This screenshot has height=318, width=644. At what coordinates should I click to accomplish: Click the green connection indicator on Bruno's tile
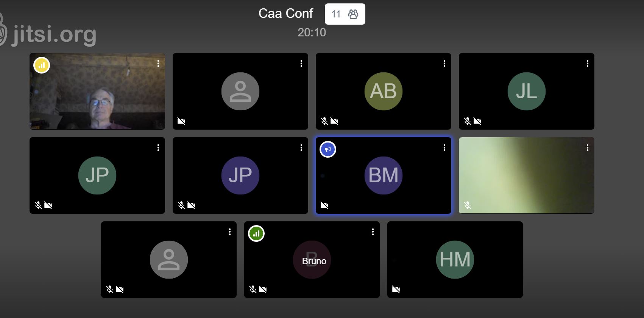coord(256,233)
